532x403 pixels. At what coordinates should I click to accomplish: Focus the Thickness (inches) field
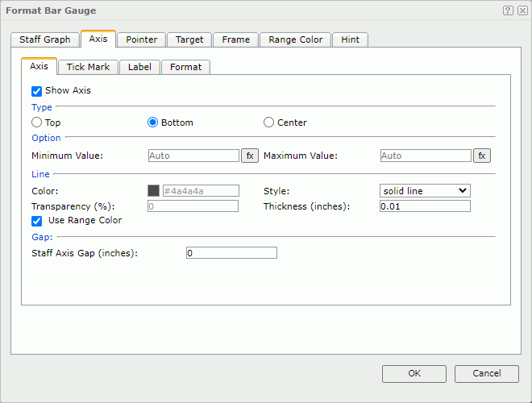tap(425, 206)
